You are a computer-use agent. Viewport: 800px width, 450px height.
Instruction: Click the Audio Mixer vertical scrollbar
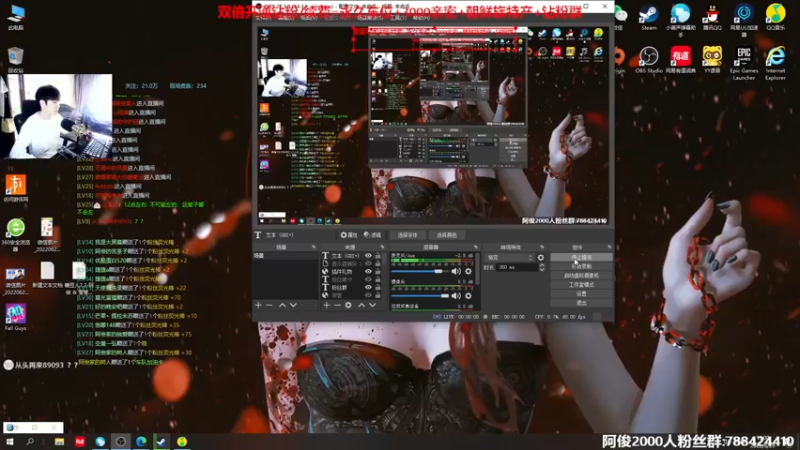pos(477,268)
